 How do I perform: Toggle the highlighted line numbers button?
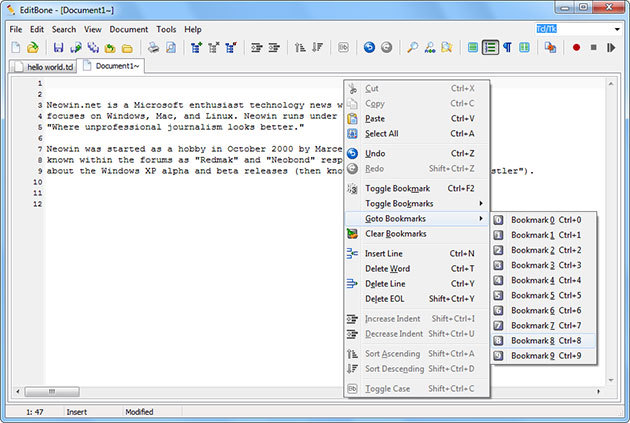tap(490, 47)
